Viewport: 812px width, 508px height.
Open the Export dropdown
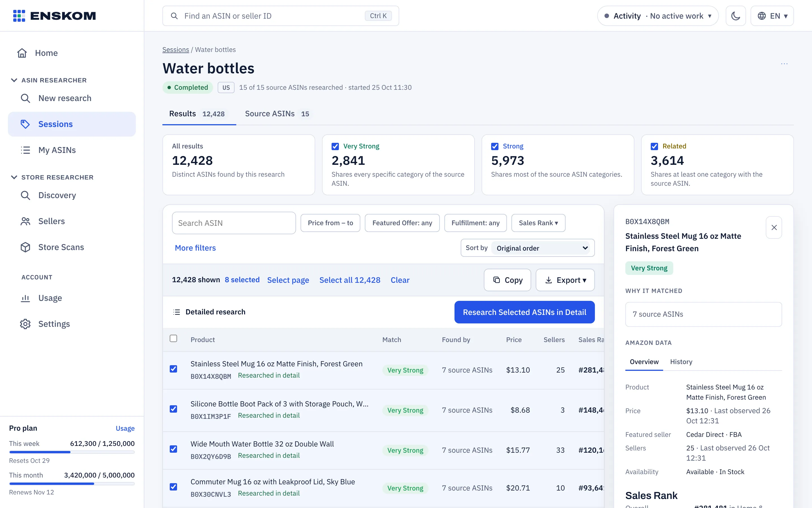pos(565,280)
